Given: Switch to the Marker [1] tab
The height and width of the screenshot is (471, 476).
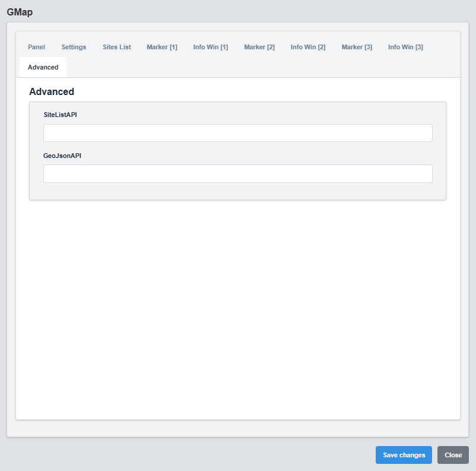Looking at the screenshot, I should click(161, 47).
